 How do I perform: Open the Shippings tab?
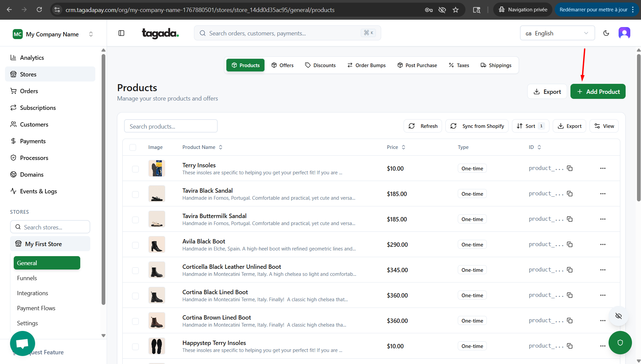pyautogui.click(x=496, y=65)
